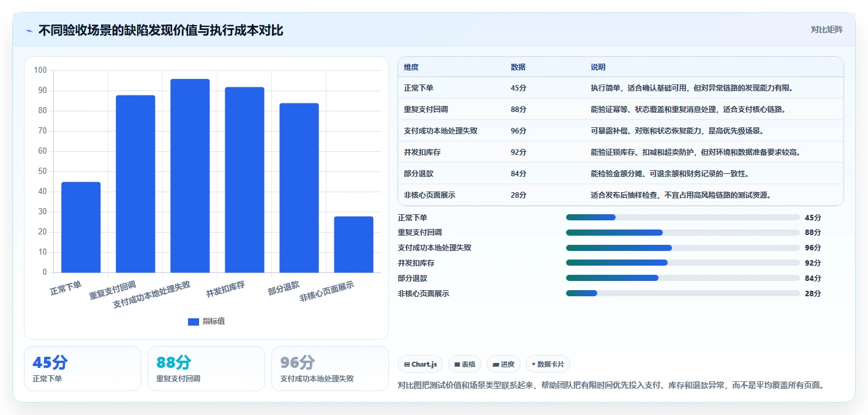868x415 pixels.
Task: Click description starting 适合发布后抽样检查
Action: [681, 195]
